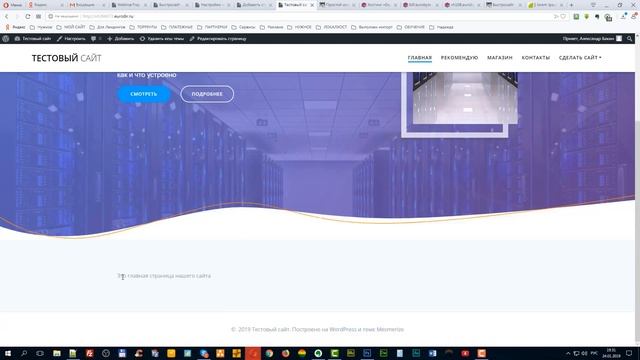Click the ТЕСТОВЫЙ САЙТ site logo
The image size is (640, 360).
[x=67, y=58]
